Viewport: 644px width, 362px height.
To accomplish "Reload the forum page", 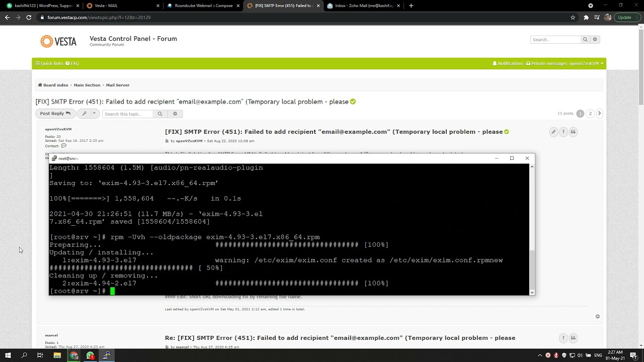I will [29, 17].
